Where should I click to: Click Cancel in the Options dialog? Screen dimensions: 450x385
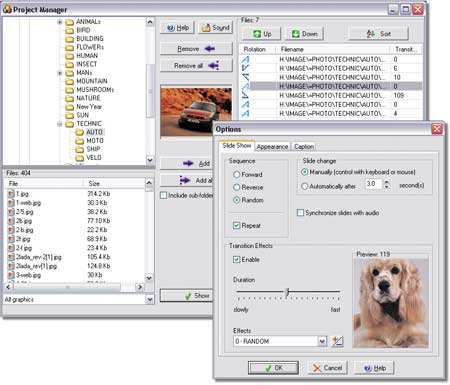327,368
